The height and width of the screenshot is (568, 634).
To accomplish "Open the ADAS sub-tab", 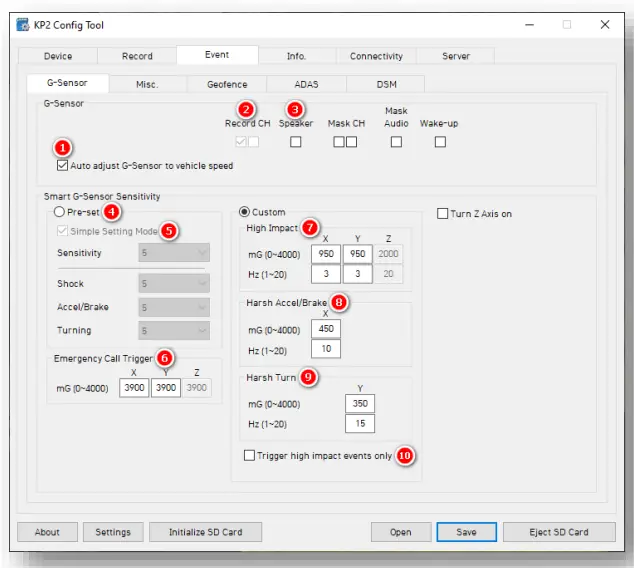I will pos(306,84).
